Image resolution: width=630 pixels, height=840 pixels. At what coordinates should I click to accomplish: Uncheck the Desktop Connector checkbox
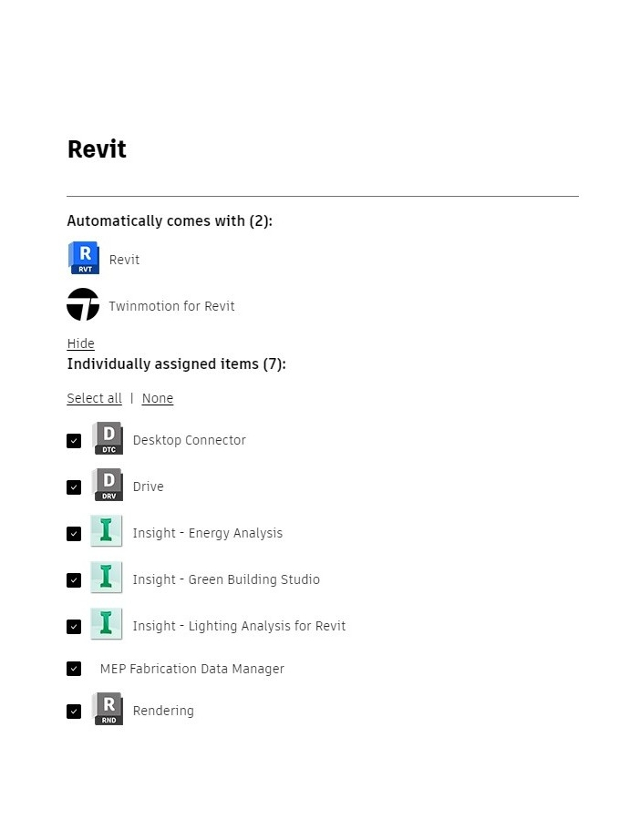click(x=74, y=441)
